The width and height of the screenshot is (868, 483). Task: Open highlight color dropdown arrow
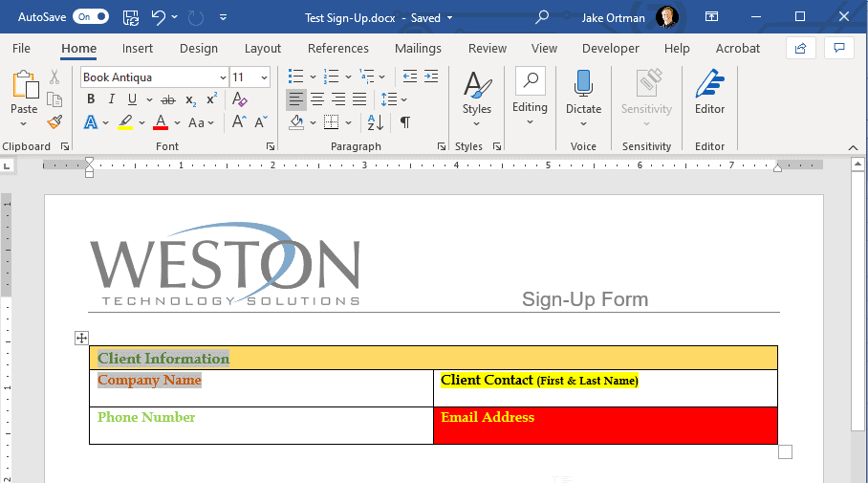141,122
